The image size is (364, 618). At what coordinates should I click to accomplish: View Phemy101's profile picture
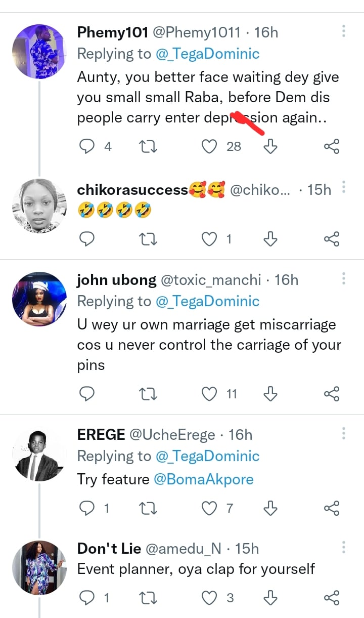click(x=39, y=51)
